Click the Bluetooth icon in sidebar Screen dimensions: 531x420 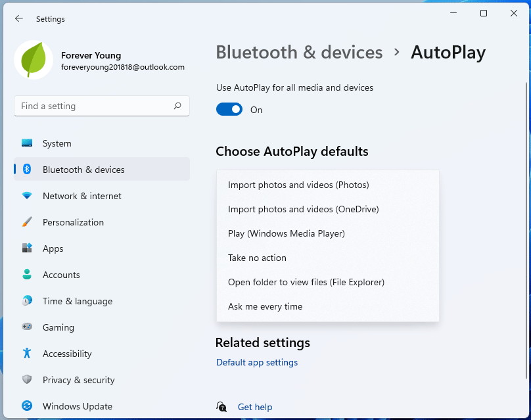[x=27, y=170]
